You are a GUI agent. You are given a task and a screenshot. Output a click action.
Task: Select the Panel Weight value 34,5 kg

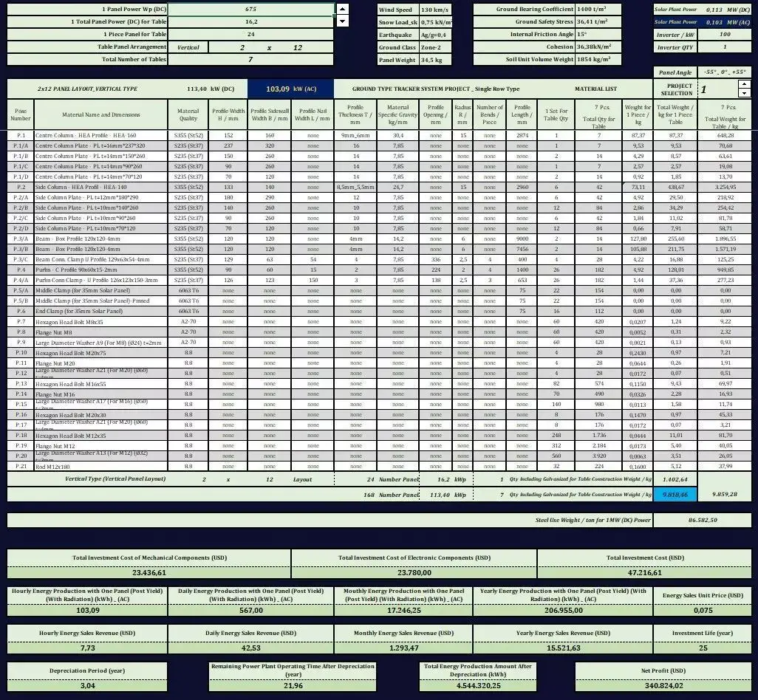click(435, 60)
